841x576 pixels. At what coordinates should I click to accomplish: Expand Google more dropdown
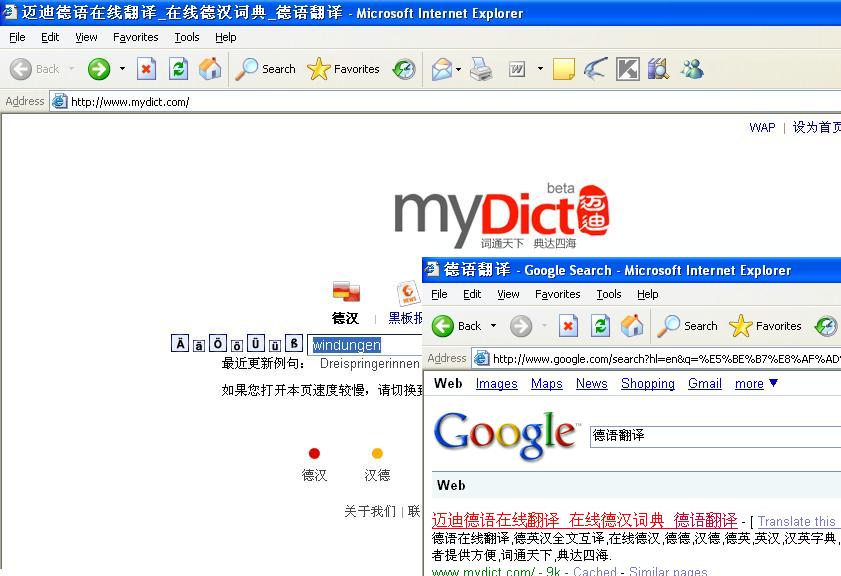tap(756, 383)
